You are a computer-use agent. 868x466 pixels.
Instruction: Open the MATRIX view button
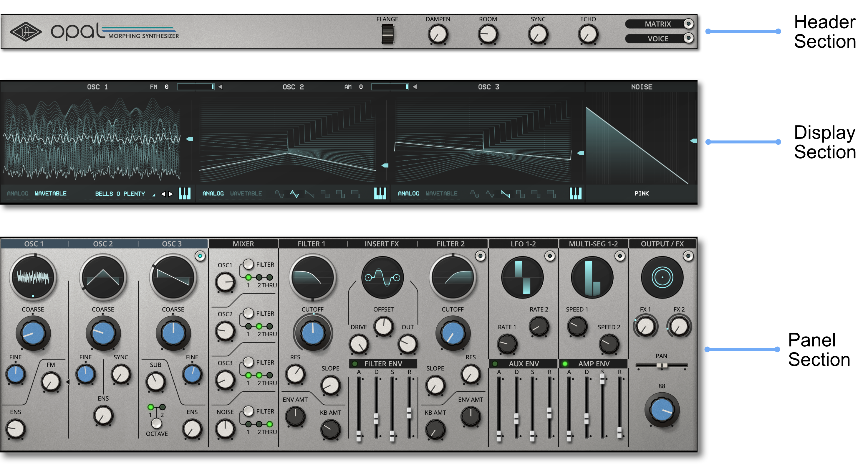click(x=660, y=24)
